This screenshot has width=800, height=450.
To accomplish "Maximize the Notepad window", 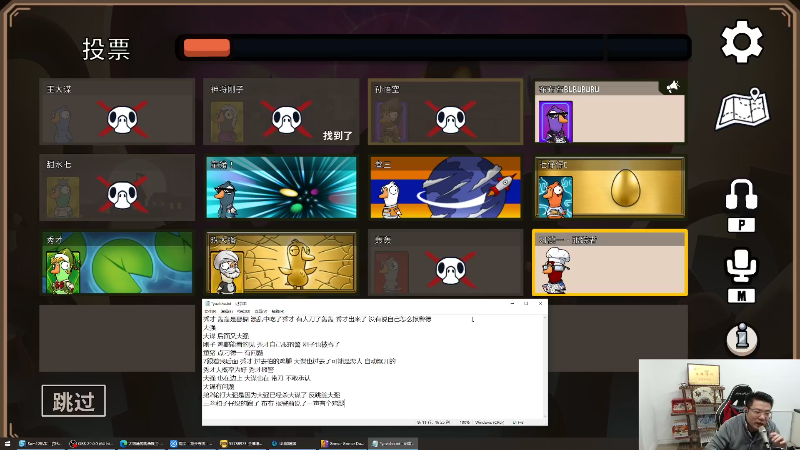I will point(526,304).
